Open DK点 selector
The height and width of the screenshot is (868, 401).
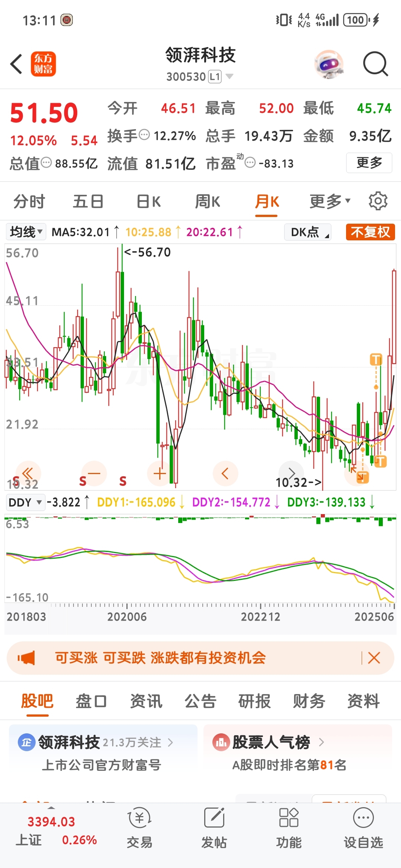tap(308, 232)
